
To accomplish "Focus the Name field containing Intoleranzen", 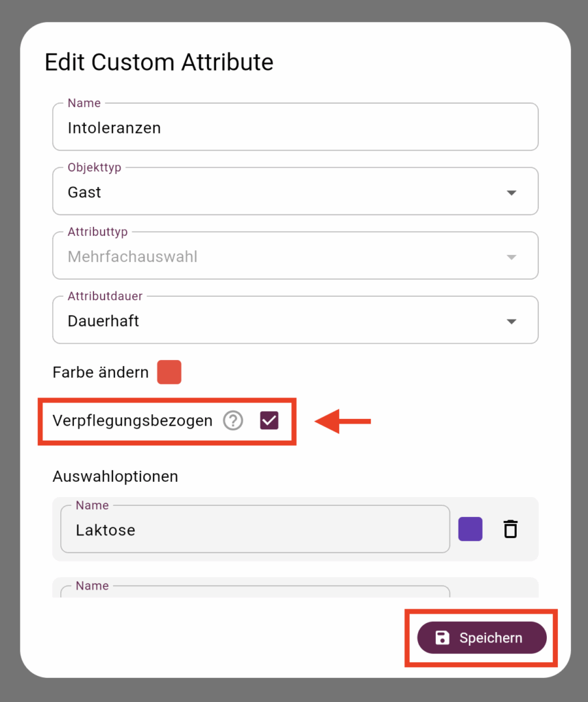I will pos(295,127).
